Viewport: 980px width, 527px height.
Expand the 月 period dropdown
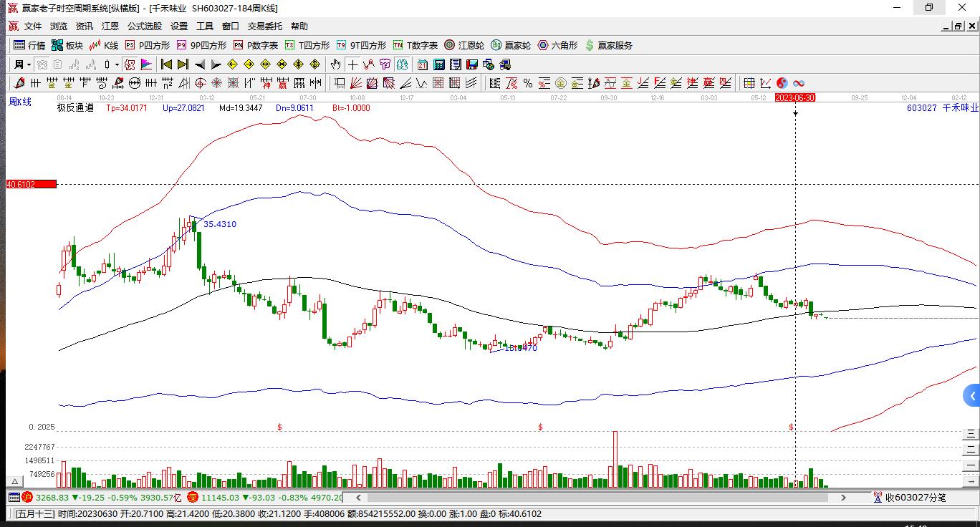tap(22, 64)
